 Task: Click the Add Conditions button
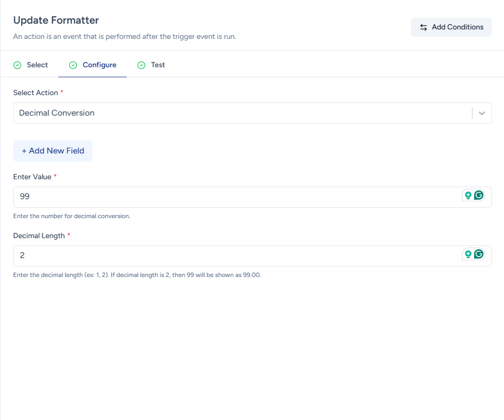[451, 27]
